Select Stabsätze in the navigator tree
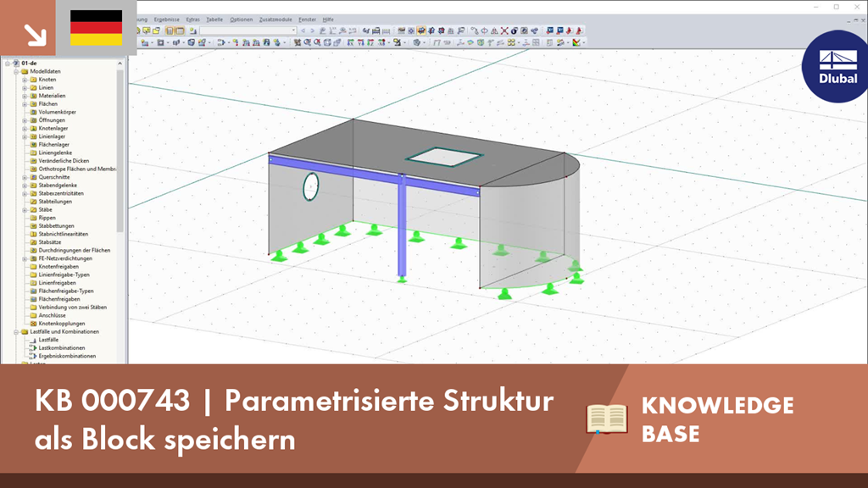 tap(50, 242)
